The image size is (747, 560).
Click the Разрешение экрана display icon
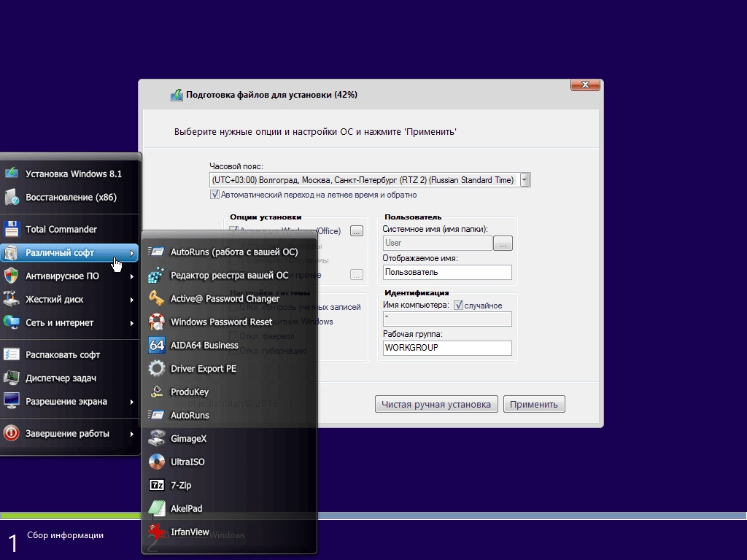click(x=12, y=401)
